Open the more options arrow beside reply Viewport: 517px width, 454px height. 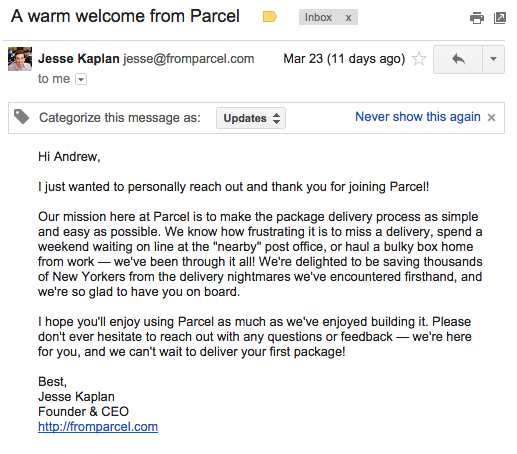[x=493, y=59]
